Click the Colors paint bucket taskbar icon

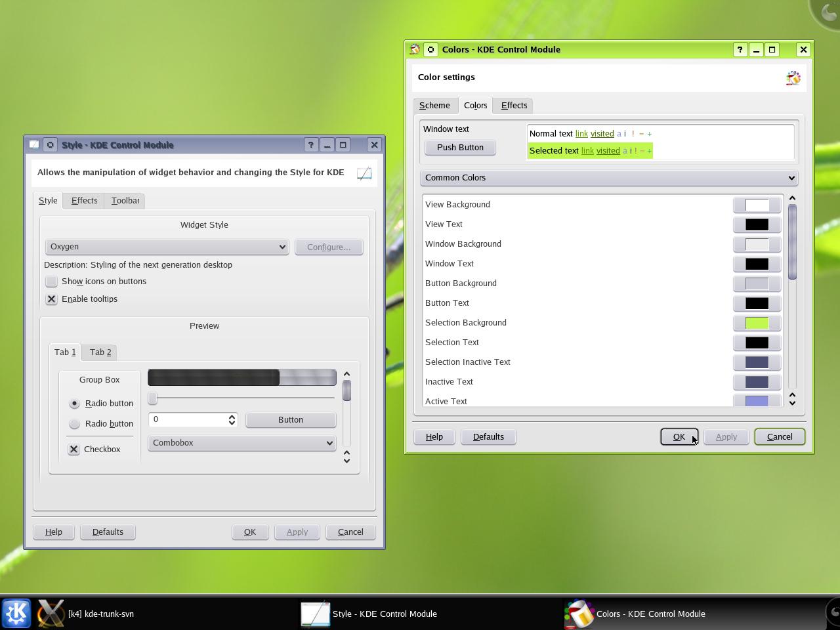[579, 614]
